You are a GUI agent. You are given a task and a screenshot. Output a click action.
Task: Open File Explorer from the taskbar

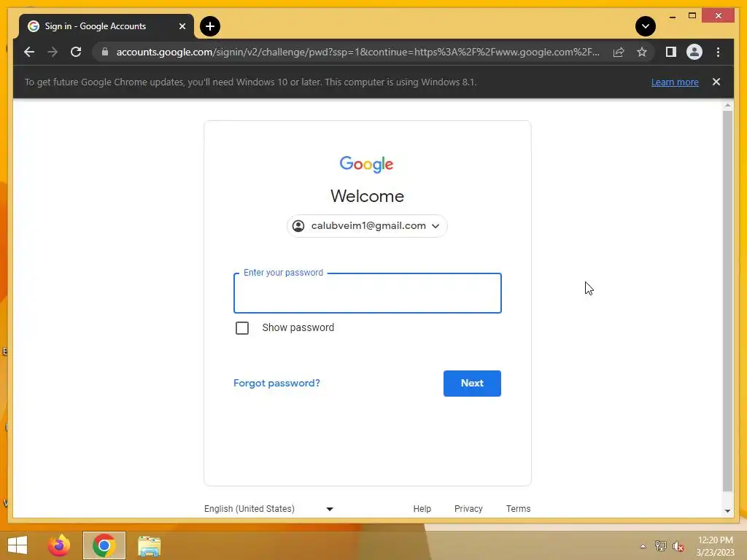149,545
